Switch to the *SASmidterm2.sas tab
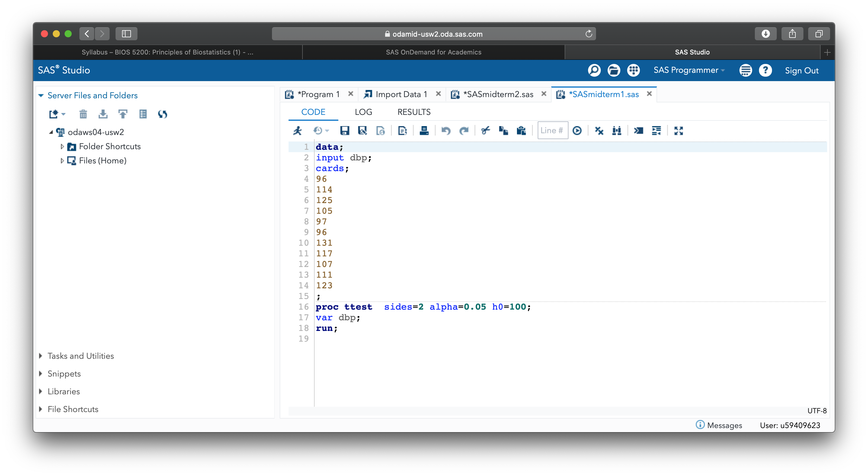The width and height of the screenshot is (868, 476). (x=498, y=94)
